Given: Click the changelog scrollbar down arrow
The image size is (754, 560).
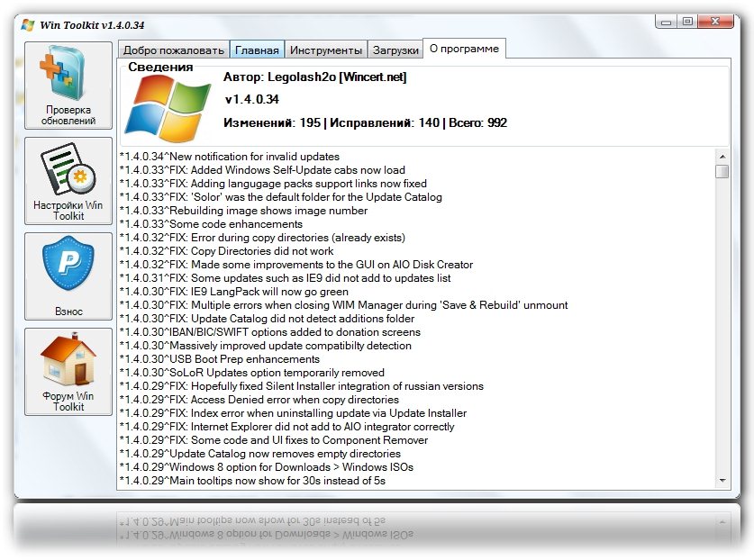Looking at the screenshot, I should 722,482.
